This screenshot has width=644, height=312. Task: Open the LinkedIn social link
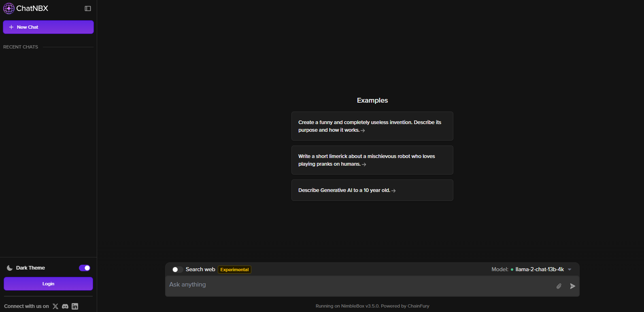pos(75,306)
